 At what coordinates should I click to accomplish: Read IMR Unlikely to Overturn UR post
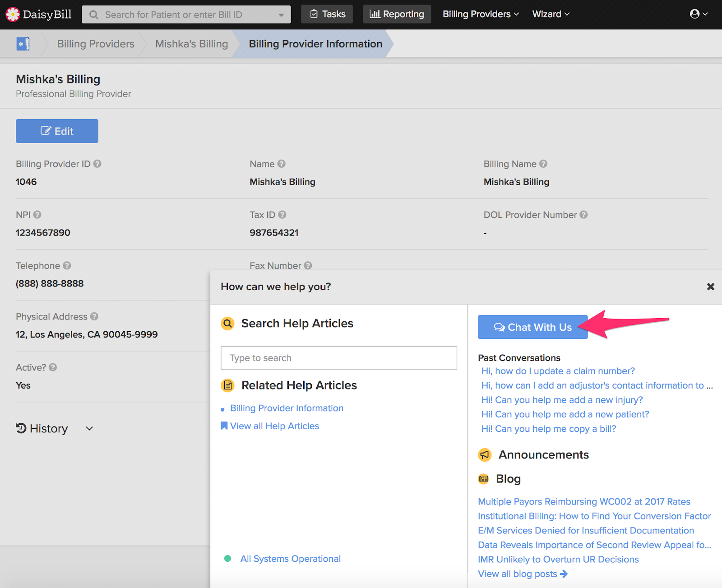pyautogui.click(x=558, y=559)
